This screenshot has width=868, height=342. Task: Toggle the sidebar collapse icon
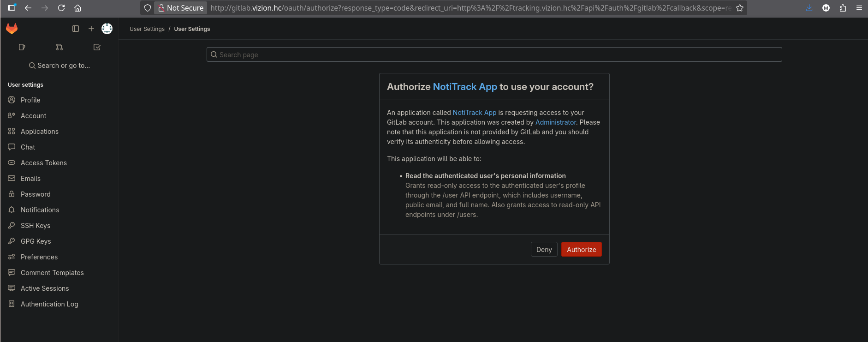tap(76, 29)
